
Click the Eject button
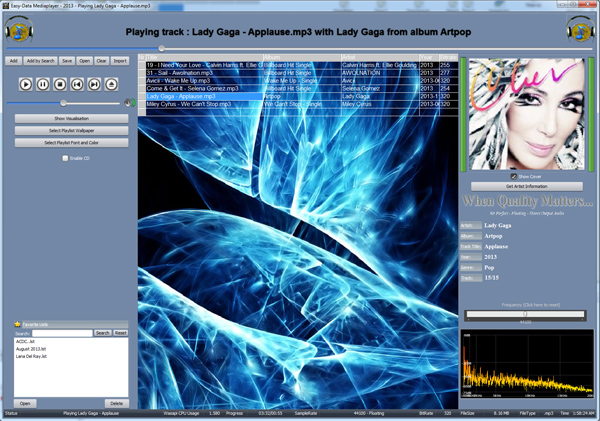111,84
